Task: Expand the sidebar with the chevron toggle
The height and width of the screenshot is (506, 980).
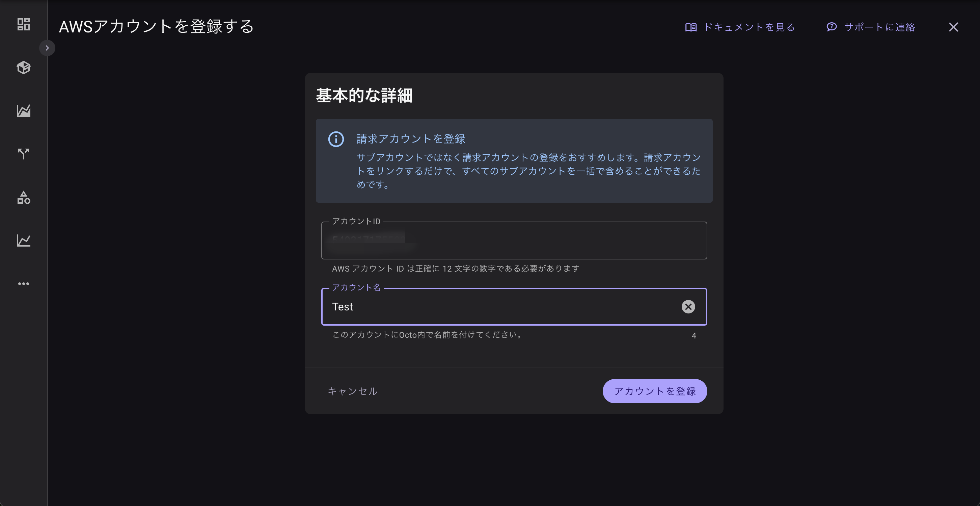Action: pos(47,48)
